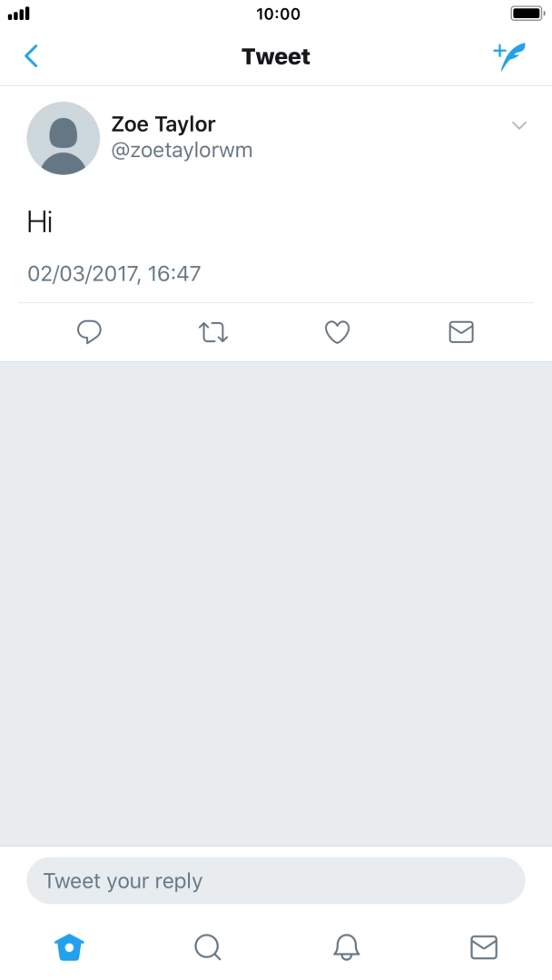Go to the Home tab
This screenshot has width=552, height=980.
[x=69, y=947]
